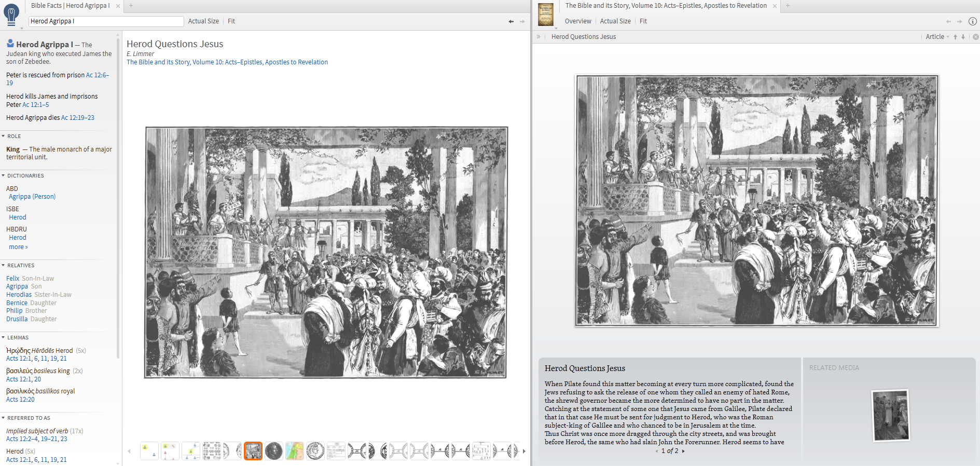This screenshot has height=466, width=980.
Task: Navigate forward in the Bible Facts panel
Action: (x=522, y=21)
